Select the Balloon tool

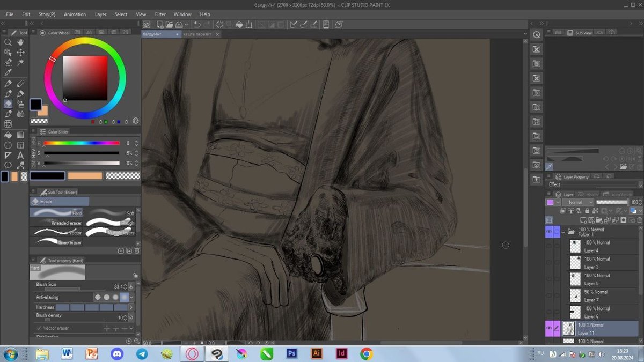(x=8, y=165)
